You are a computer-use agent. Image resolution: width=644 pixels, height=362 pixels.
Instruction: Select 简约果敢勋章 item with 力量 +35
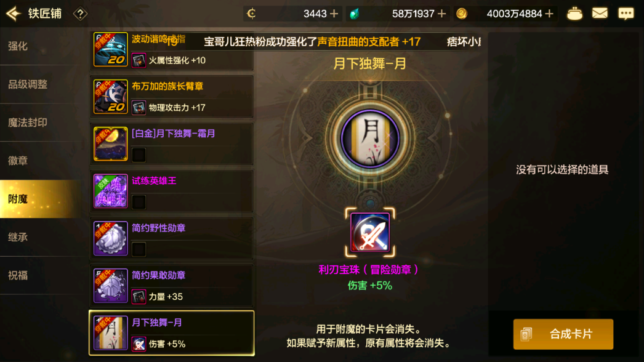(x=172, y=286)
